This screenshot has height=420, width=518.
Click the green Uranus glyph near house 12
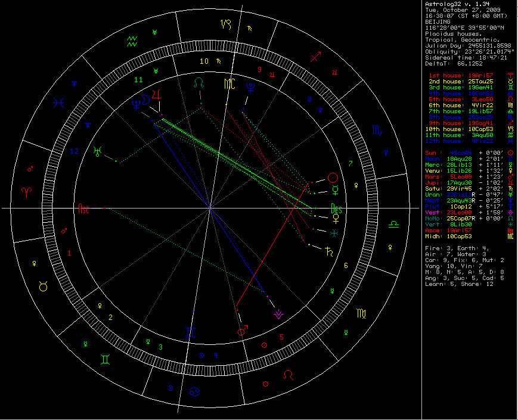coord(97,152)
